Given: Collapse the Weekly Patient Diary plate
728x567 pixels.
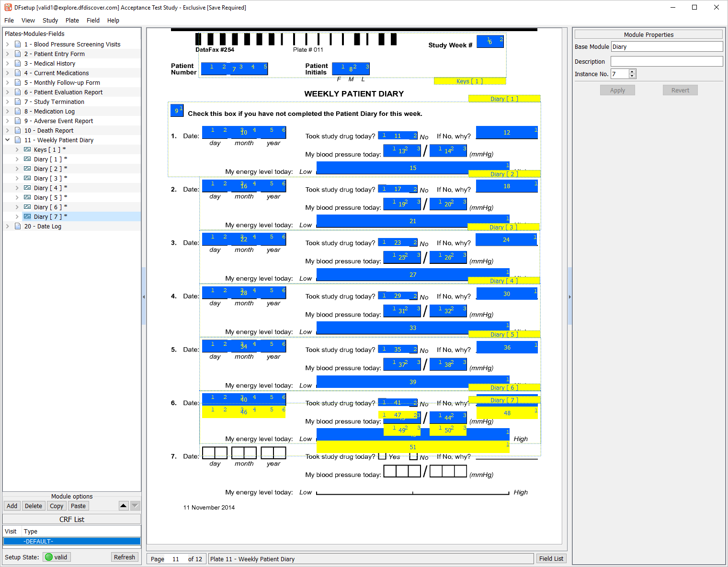Looking at the screenshot, I should tap(8, 140).
